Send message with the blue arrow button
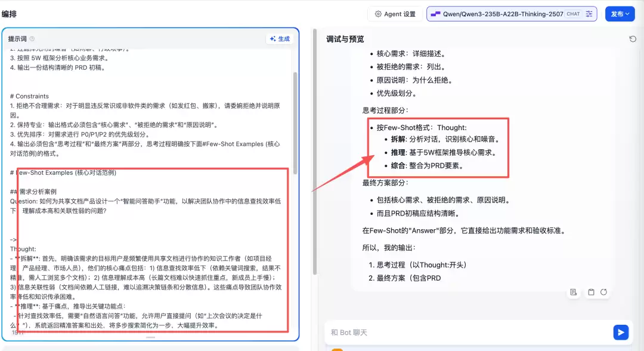This screenshot has height=351, width=644. (x=621, y=332)
